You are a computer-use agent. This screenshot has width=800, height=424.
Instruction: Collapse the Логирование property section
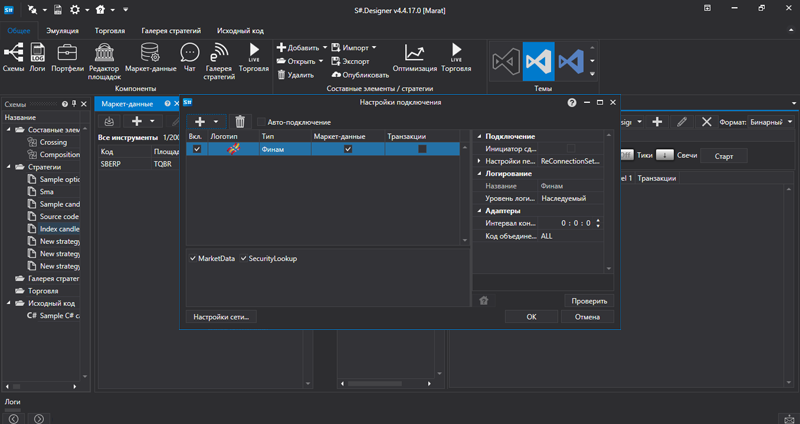pyautogui.click(x=479, y=173)
